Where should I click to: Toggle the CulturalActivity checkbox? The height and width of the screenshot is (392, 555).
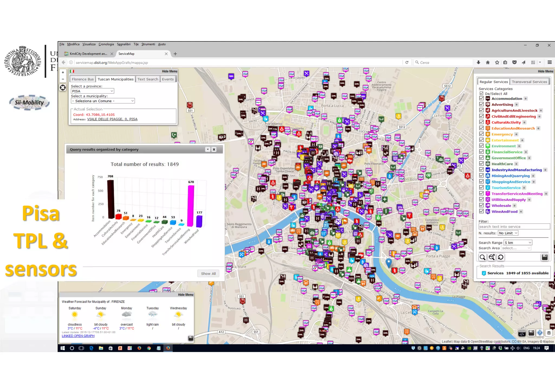pos(481,122)
